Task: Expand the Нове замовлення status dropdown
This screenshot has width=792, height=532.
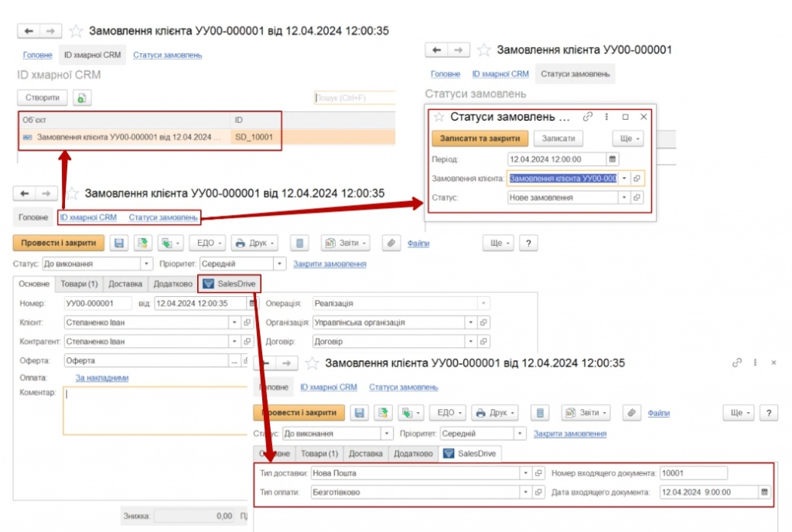Action: [624, 198]
